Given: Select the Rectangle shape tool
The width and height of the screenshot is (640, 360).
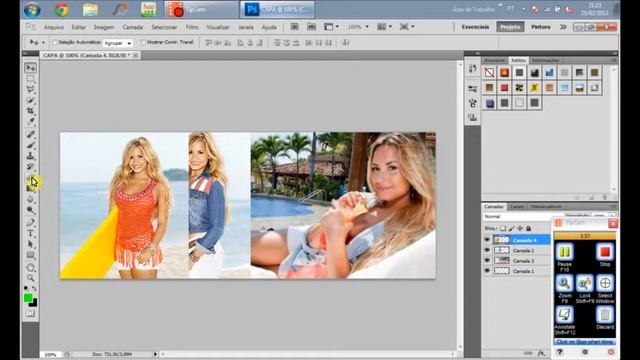Looking at the screenshot, I should [31, 255].
